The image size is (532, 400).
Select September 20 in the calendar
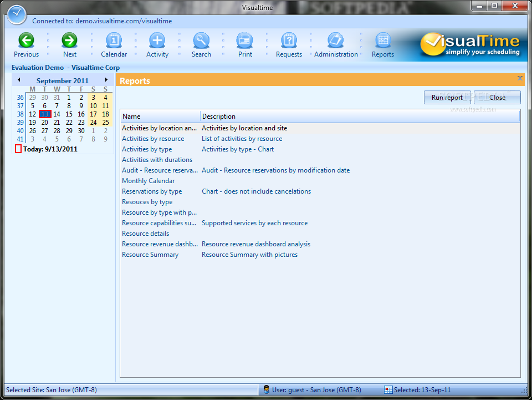click(44, 122)
